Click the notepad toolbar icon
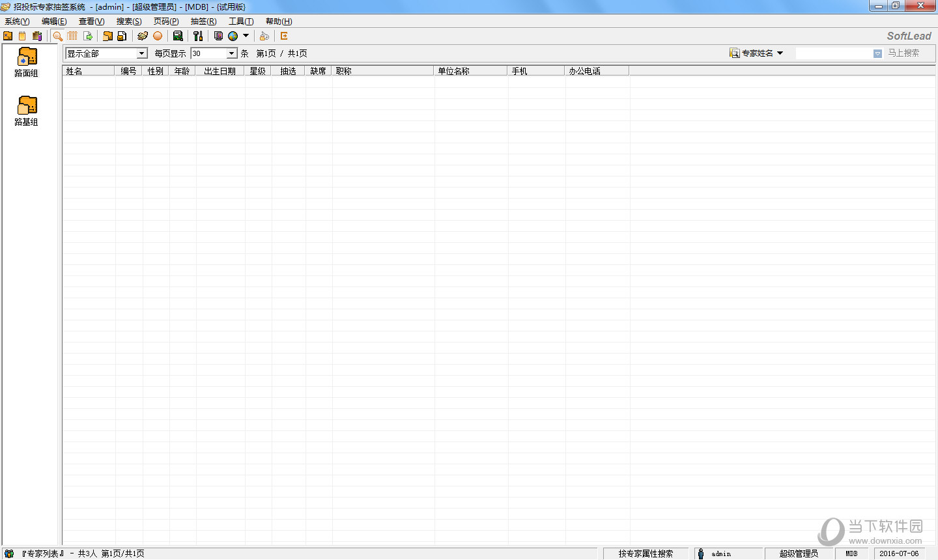This screenshot has height=560, width=938. click(x=23, y=36)
